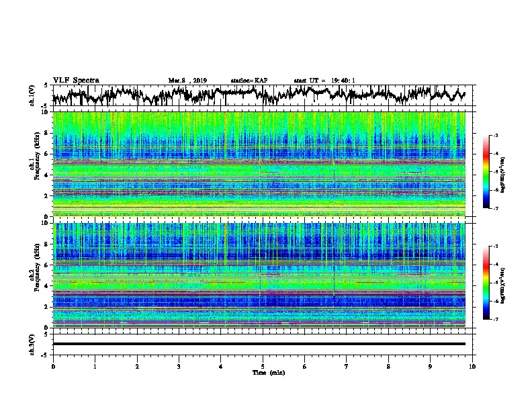
Task: Click the 'ch.3(V)' axis label
Action: point(32,345)
